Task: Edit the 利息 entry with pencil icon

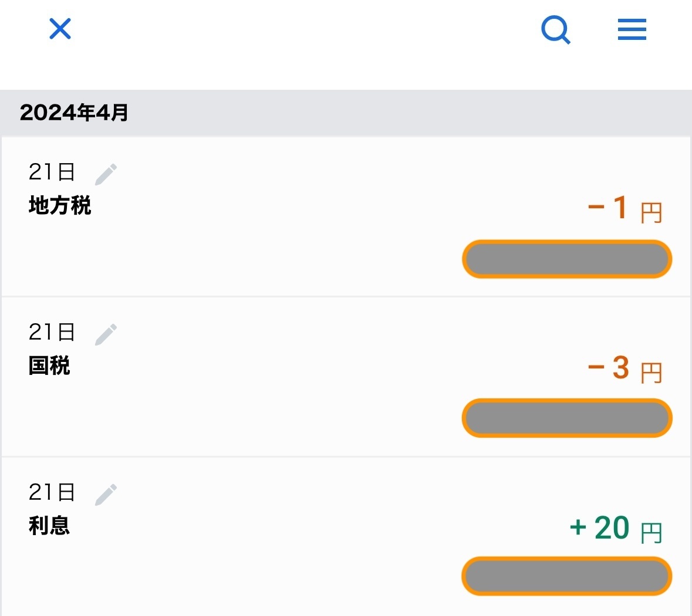Action: pos(106,495)
